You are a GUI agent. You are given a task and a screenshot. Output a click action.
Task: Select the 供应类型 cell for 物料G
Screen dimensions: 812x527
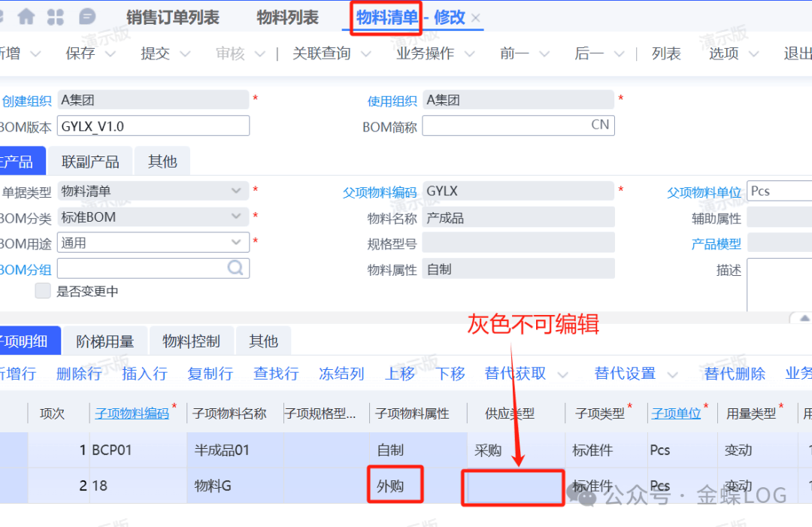pos(515,486)
